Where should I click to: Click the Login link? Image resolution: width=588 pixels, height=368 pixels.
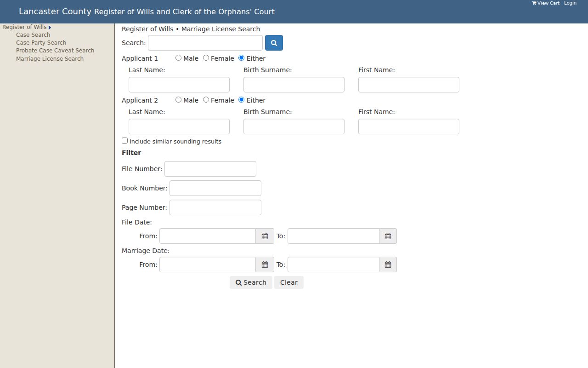point(570,3)
